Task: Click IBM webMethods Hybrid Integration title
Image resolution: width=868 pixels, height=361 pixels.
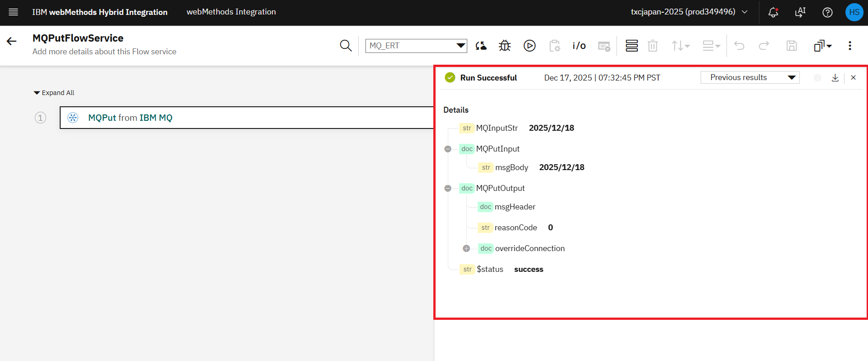Action: (100, 12)
